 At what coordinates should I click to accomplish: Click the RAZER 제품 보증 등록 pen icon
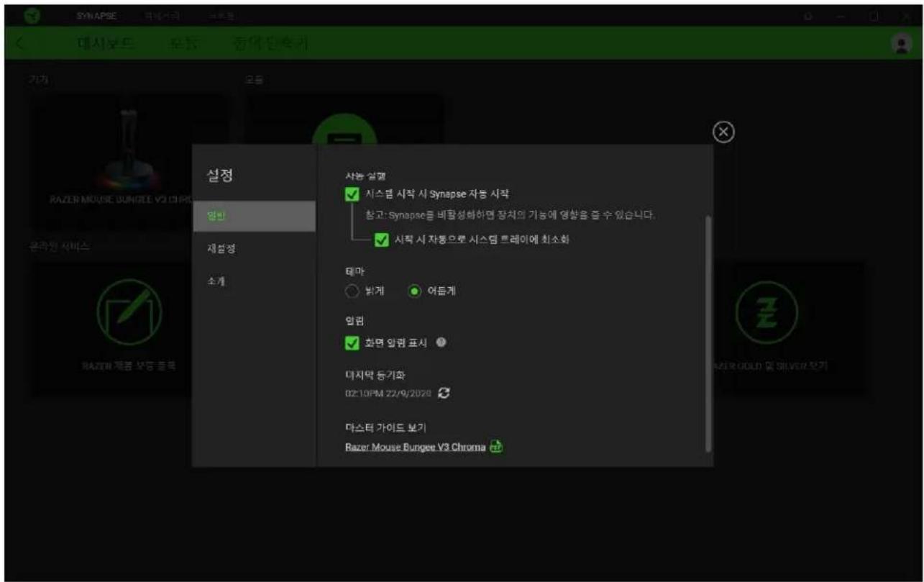129,312
